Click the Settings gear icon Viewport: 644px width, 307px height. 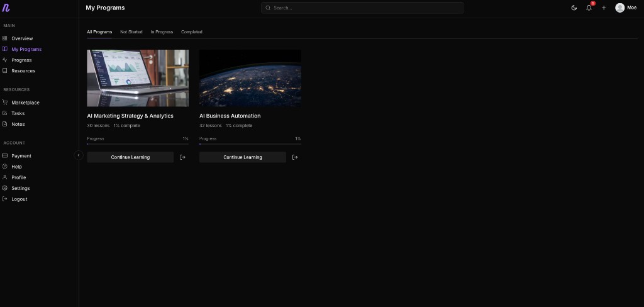[x=5, y=188]
